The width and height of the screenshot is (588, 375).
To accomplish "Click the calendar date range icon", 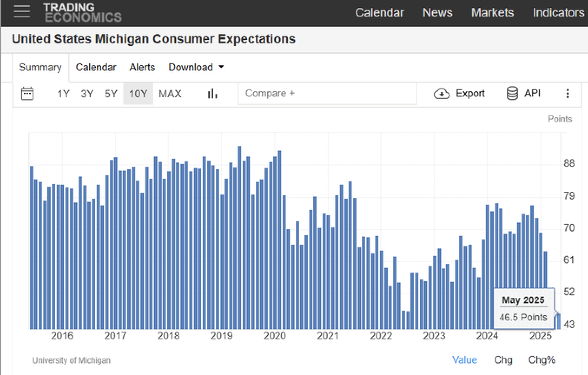I will click(27, 93).
